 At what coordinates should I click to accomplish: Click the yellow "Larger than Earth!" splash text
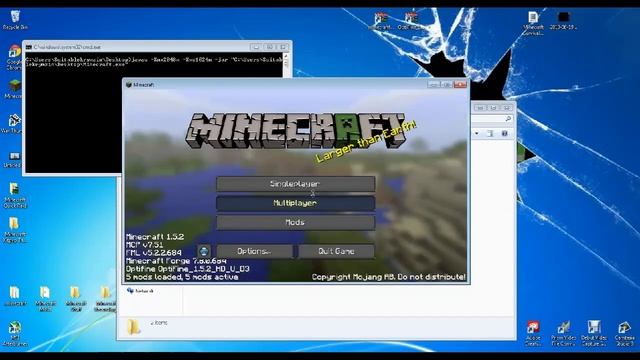pyautogui.click(x=366, y=142)
